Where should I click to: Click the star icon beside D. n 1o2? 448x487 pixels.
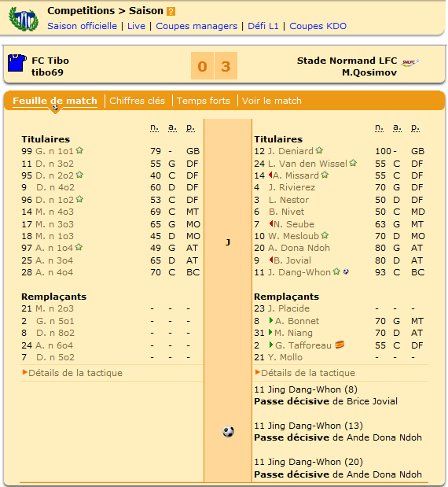coord(79,199)
